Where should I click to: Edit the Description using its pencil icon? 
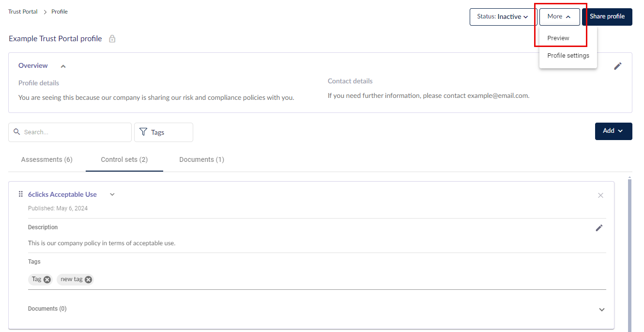[x=599, y=228]
